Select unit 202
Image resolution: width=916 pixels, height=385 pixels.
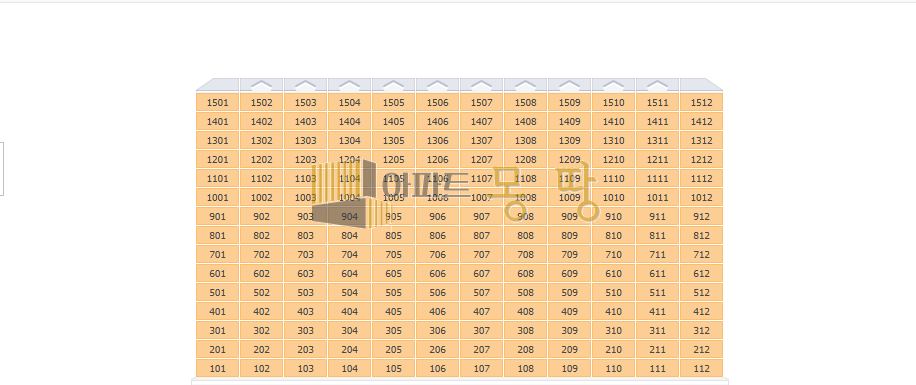coord(262,349)
